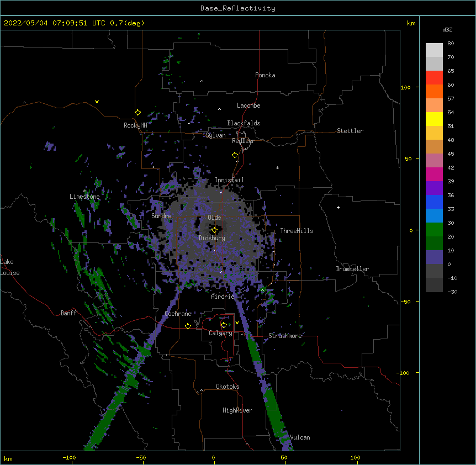Click the Ponoka town label

pos(265,75)
